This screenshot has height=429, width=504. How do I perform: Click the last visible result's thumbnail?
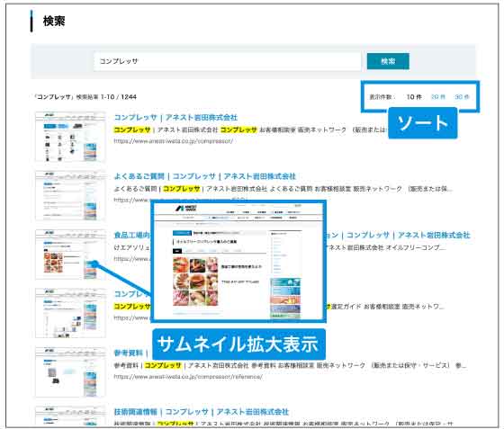tap(70, 416)
